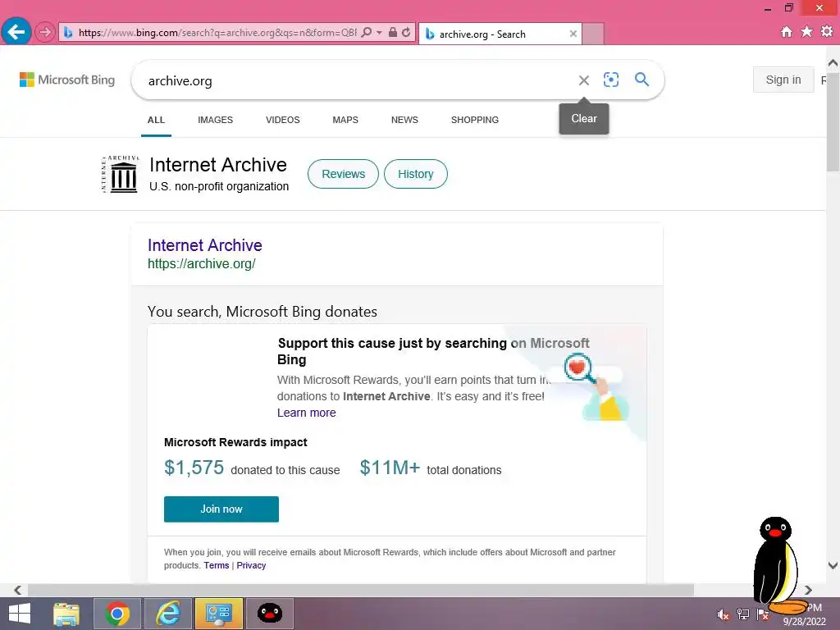Screen dimensions: 840x630
Task: Click the "$11M+" total donations figure
Action: pos(390,468)
